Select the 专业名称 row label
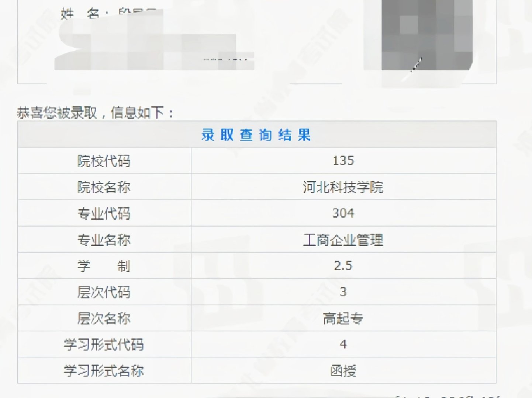The width and height of the screenshot is (532, 398). [104, 240]
